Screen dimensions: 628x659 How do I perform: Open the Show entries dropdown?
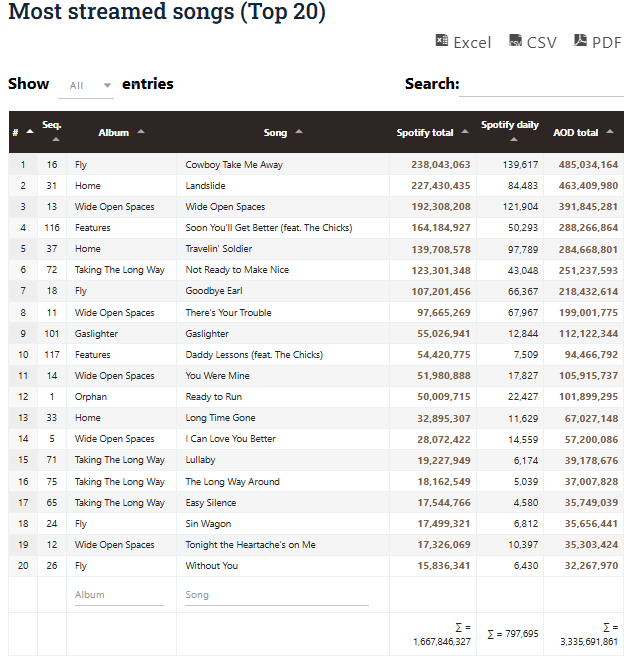coord(86,86)
